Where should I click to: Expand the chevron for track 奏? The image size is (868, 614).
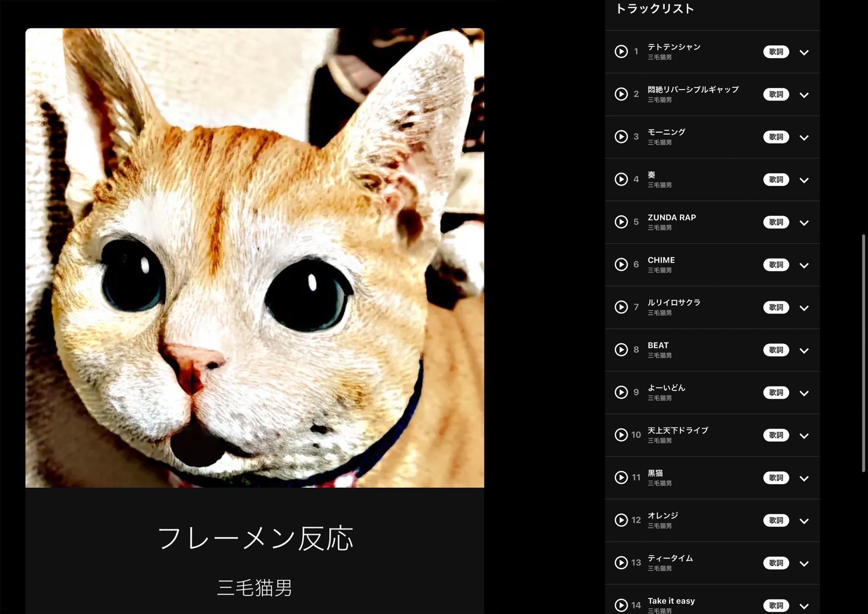[804, 180]
